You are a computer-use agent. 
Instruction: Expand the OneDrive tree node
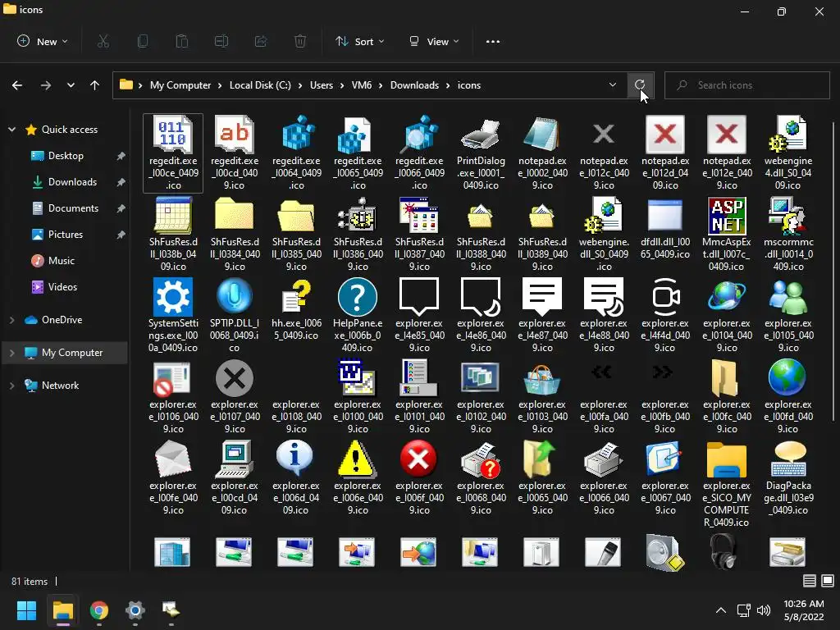pos(11,320)
